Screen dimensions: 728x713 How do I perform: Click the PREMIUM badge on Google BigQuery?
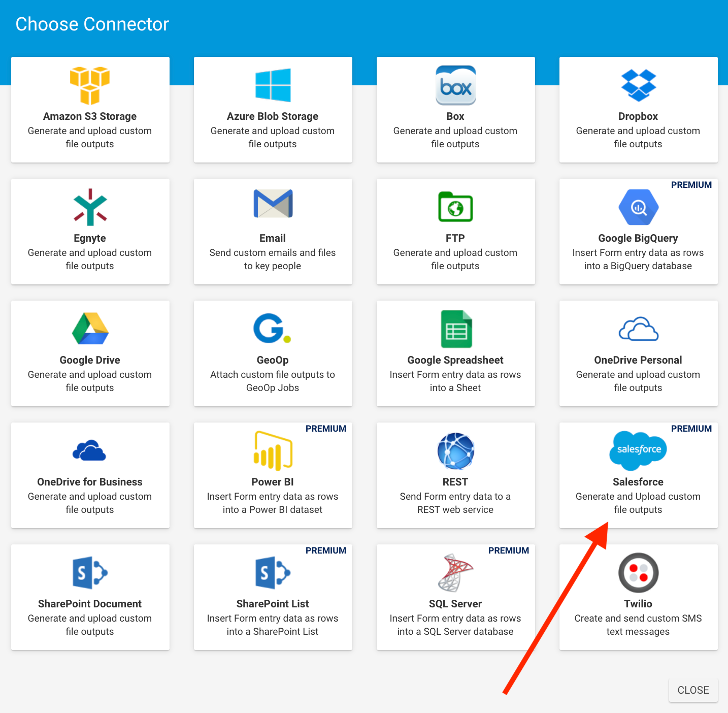pos(691,185)
